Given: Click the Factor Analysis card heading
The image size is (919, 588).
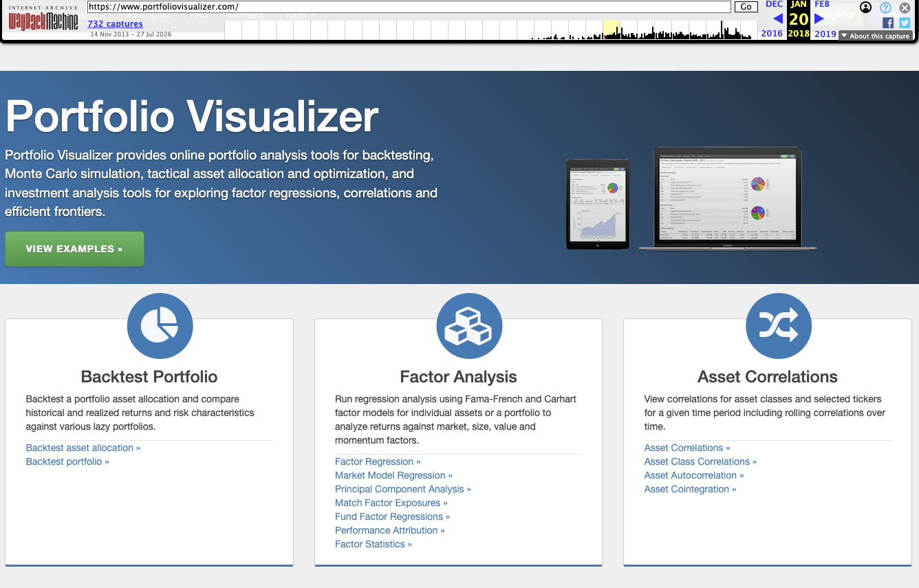Looking at the screenshot, I should pos(458,377).
